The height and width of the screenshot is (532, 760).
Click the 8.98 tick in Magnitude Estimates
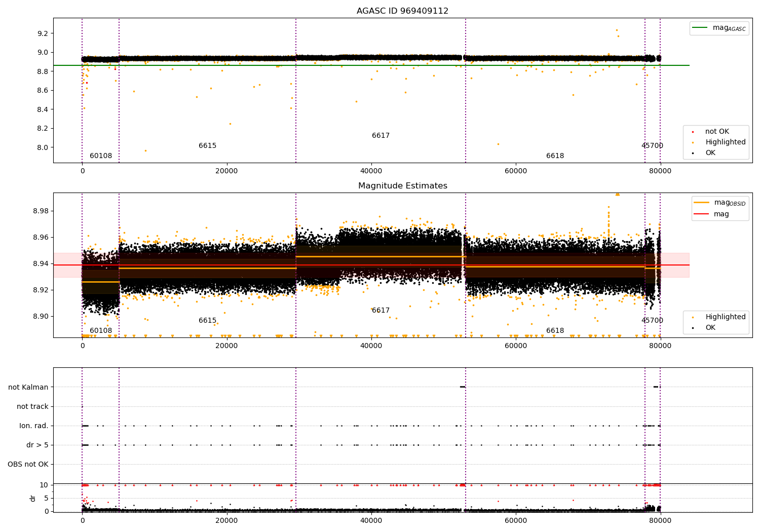(x=41, y=211)
